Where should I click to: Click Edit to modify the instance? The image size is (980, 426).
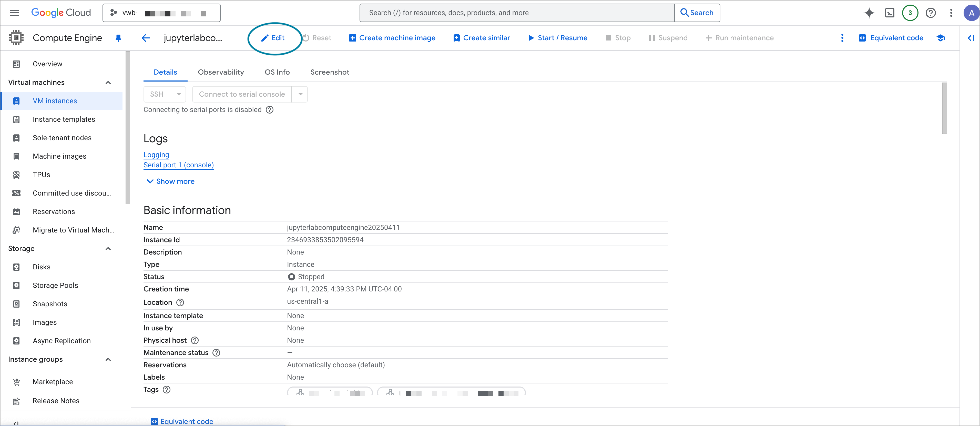coord(273,38)
